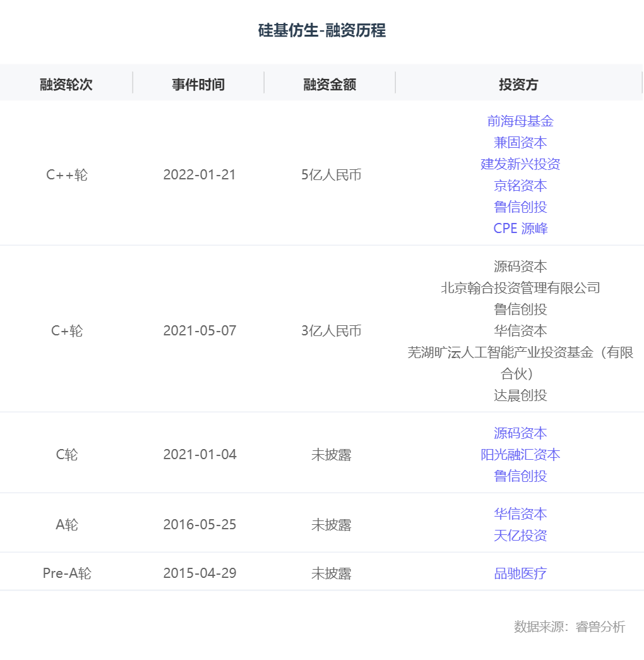Viewport: 644px width, 660px height.
Task: Click the 达晨创投 investor text
Action: pyautogui.click(x=520, y=395)
